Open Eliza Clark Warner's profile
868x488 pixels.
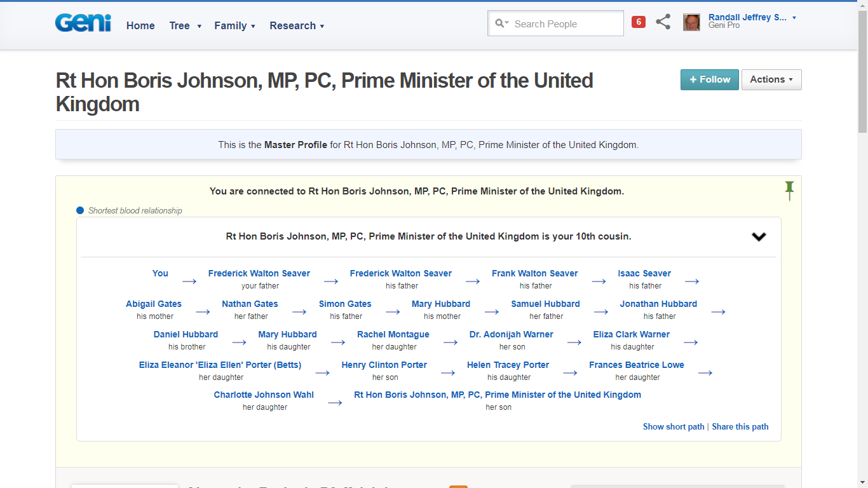[x=631, y=334]
